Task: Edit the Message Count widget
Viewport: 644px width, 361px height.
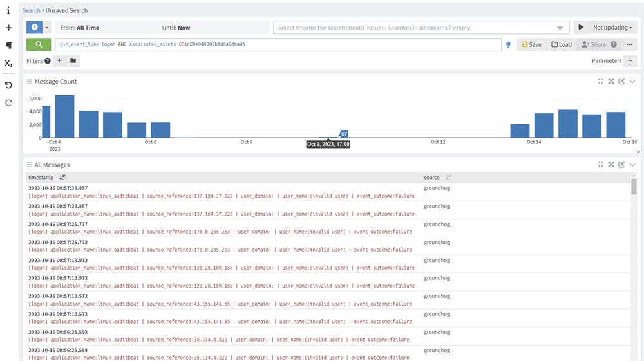Action: [621, 82]
